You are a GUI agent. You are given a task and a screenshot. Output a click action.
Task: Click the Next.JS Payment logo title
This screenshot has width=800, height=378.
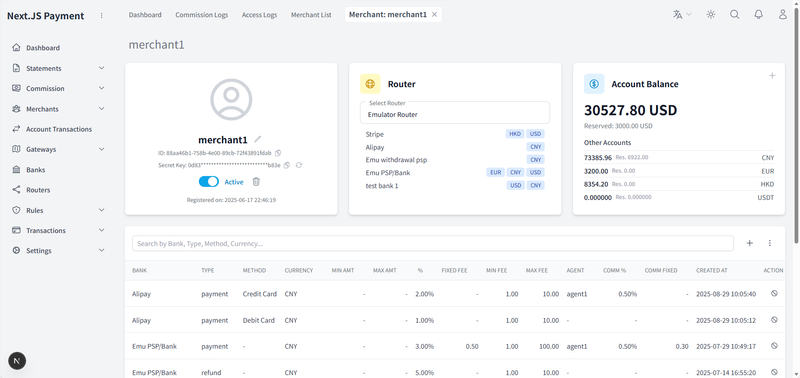click(45, 16)
